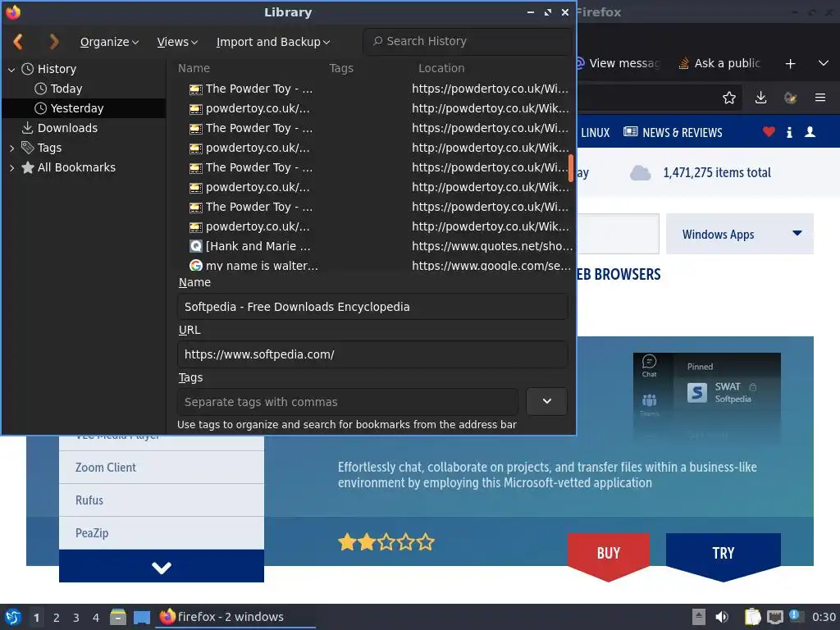Go forward using the Library forward arrow
840x630 pixels.
tap(53, 41)
